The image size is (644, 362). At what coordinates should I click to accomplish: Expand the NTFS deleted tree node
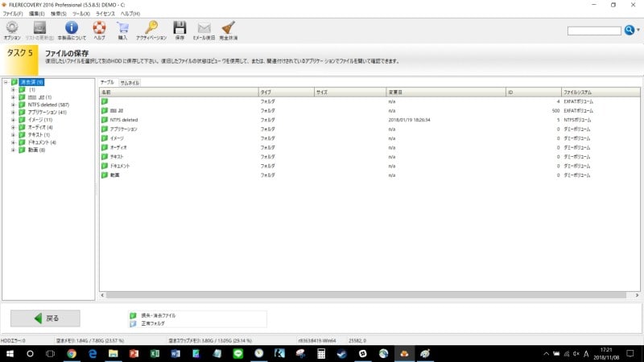point(13,105)
